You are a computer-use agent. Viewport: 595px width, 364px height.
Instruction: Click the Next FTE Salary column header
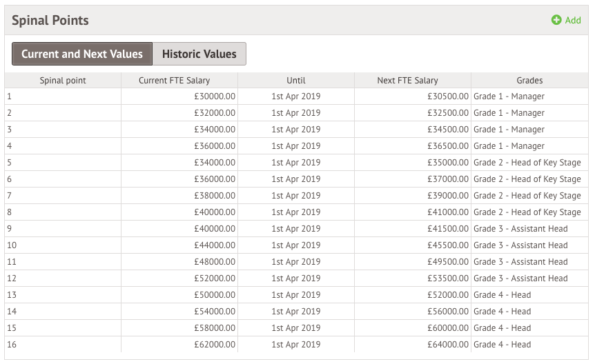(407, 81)
